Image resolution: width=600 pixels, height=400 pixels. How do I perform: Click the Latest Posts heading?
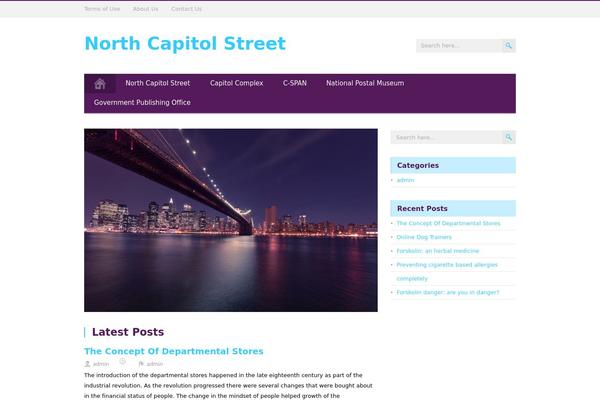tap(128, 332)
